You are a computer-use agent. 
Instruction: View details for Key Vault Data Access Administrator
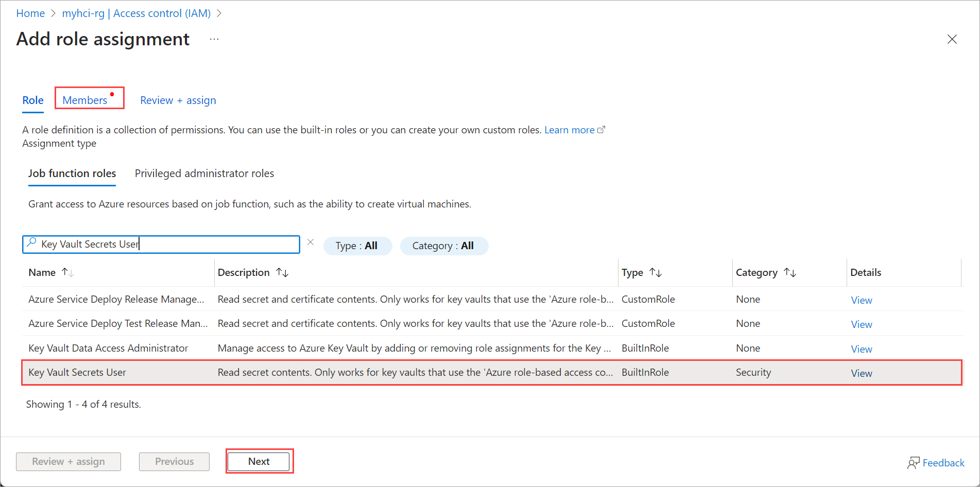point(862,349)
